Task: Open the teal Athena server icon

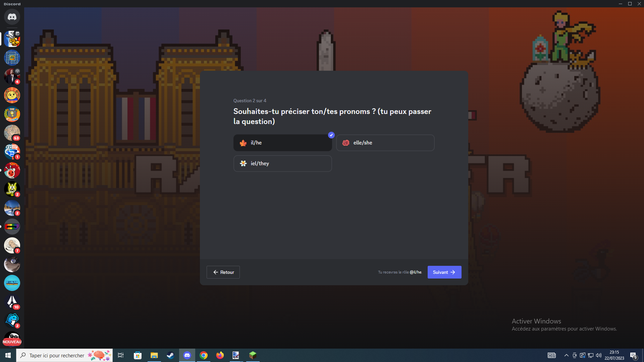Action: tap(12, 283)
